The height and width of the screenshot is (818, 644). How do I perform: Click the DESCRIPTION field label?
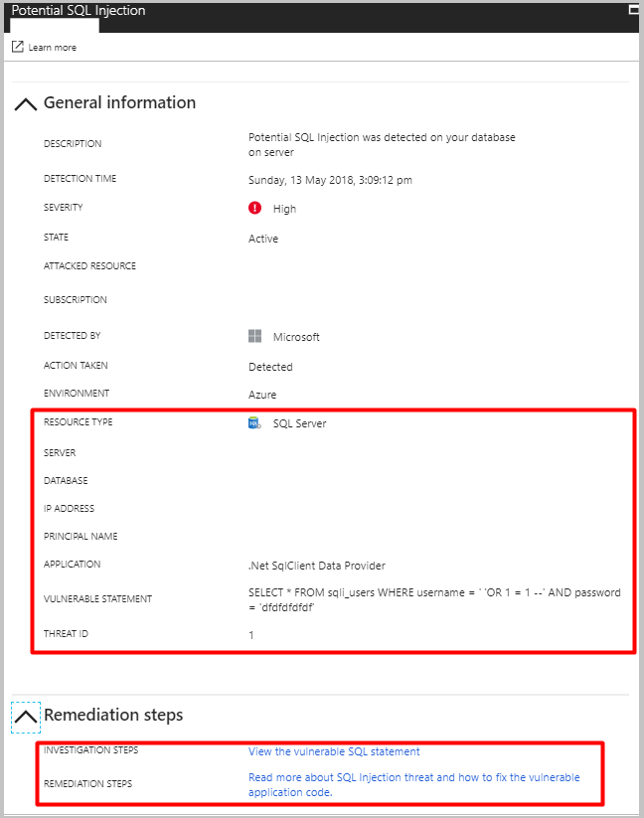73,143
